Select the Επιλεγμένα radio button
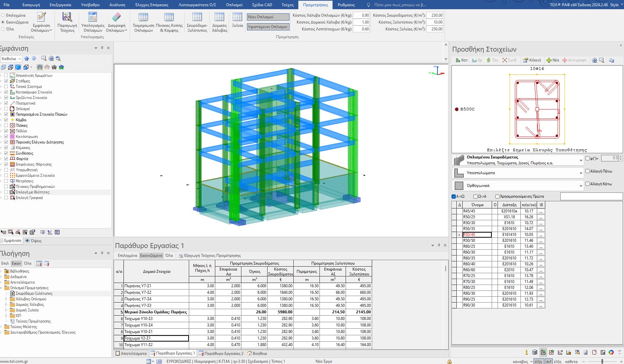The height and width of the screenshot is (364, 624). coord(3,15)
